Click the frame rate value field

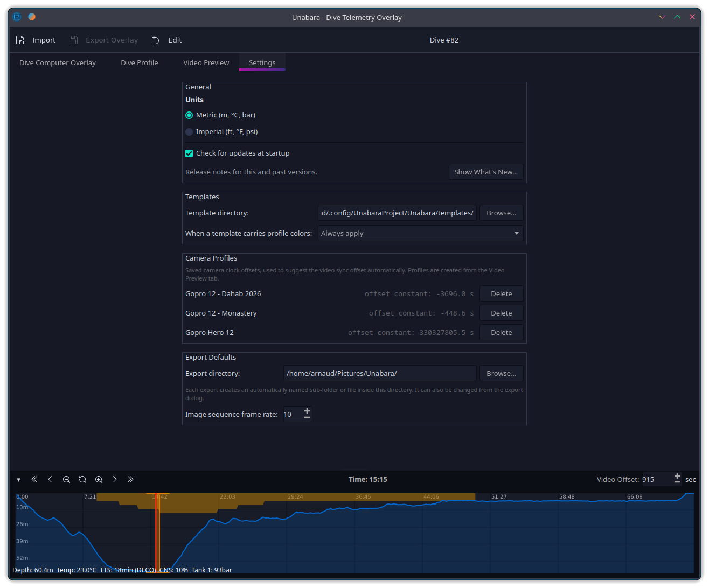point(293,414)
